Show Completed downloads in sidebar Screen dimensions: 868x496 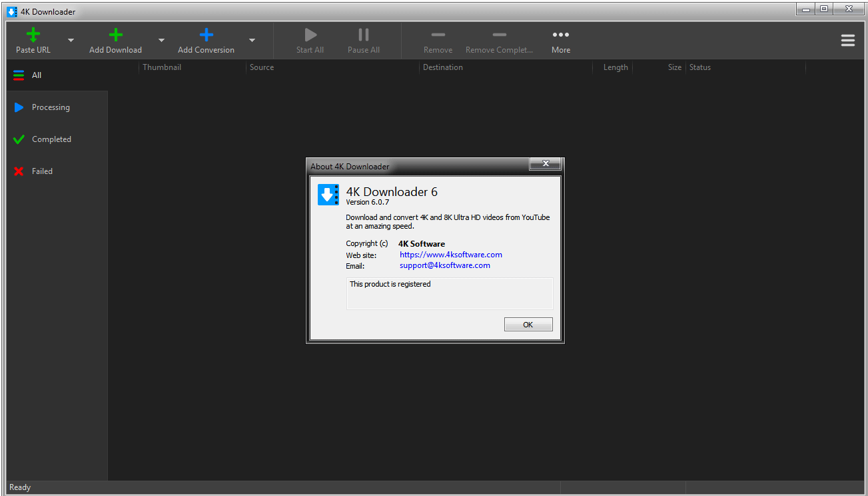pos(51,139)
